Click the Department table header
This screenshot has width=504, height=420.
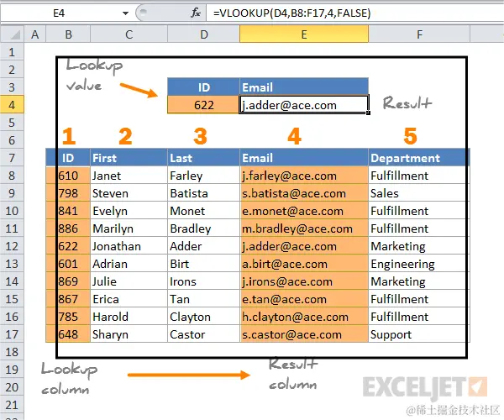pyautogui.click(x=419, y=158)
